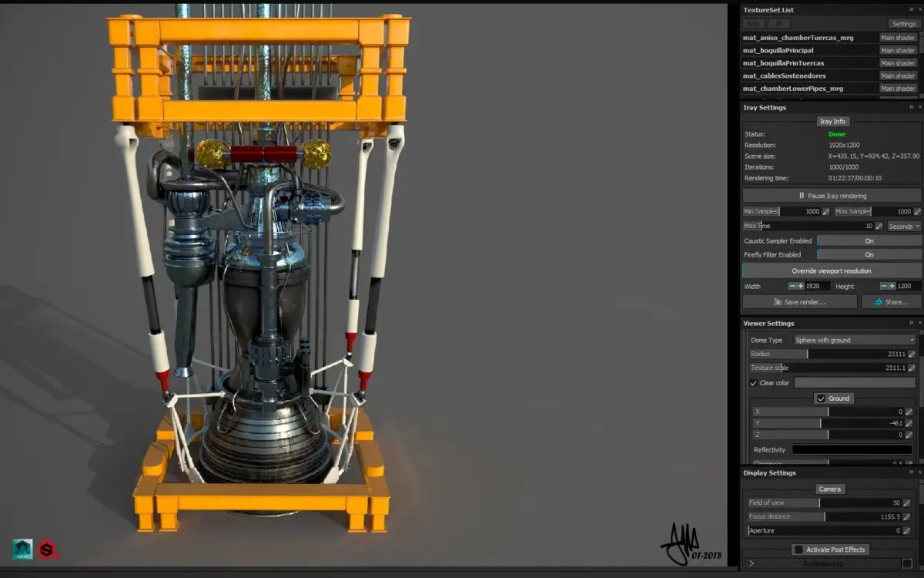Image resolution: width=924 pixels, height=578 pixels.
Task: Click the pencil icon beside Radius
Action: click(912, 354)
